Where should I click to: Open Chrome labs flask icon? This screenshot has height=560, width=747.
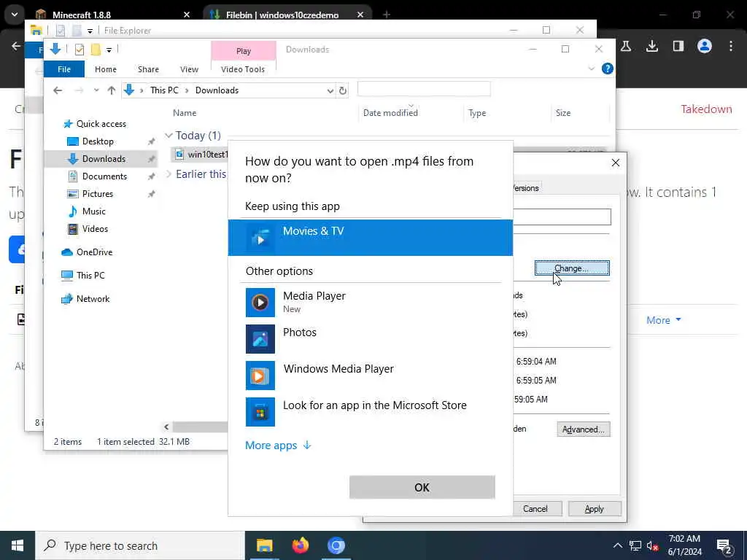[x=625, y=46]
